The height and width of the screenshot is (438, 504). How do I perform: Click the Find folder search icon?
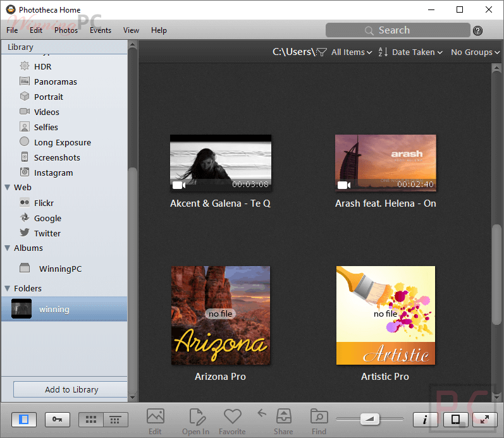319,416
